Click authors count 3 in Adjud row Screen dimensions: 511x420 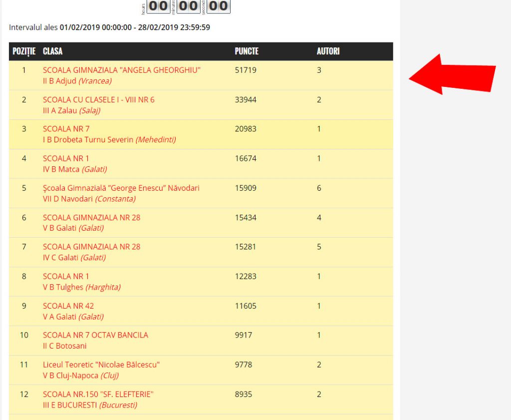319,70
